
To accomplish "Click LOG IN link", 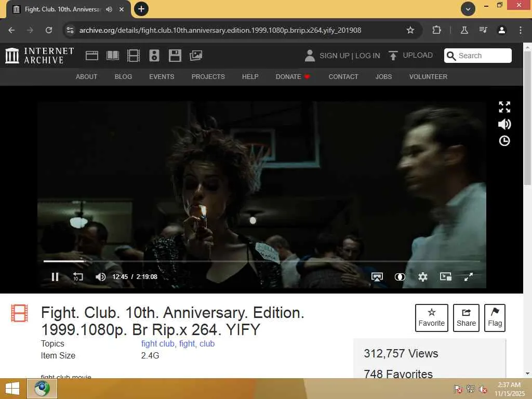I will point(367,56).
